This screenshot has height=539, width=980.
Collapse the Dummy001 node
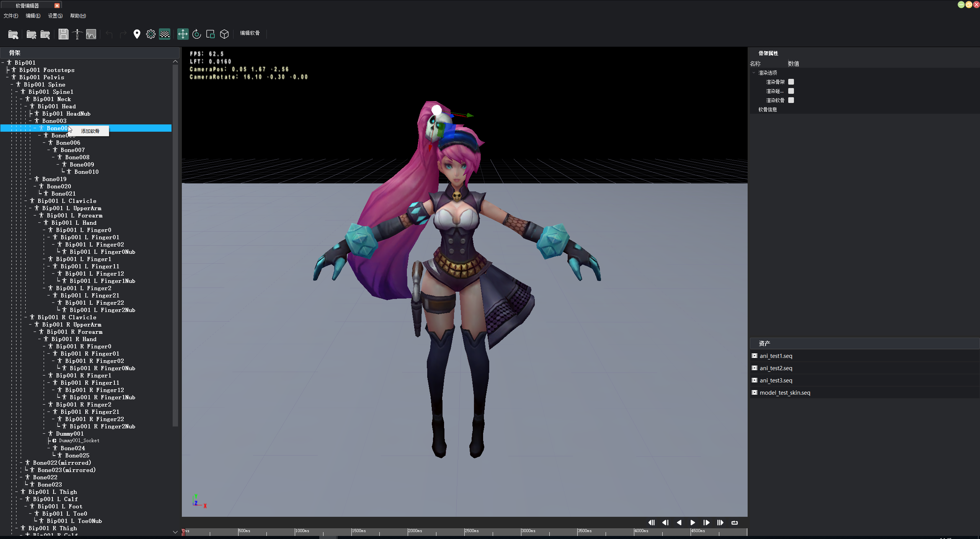click(x=44, y=434)
